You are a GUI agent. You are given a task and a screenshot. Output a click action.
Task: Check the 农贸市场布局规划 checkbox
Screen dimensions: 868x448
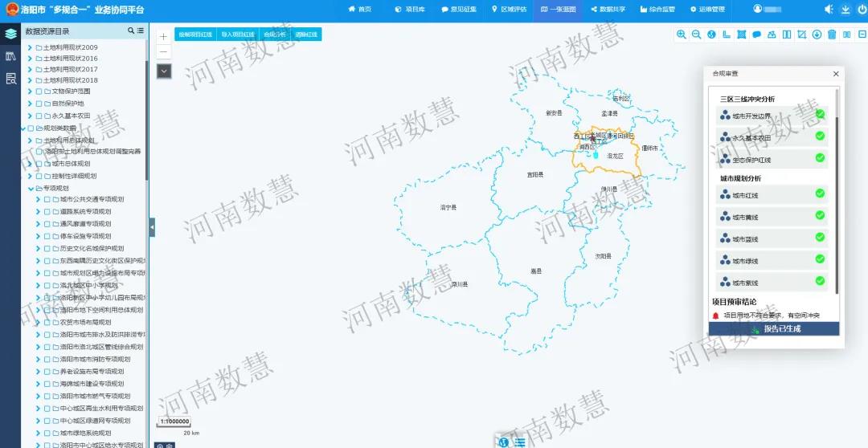[x=47, y=322]
